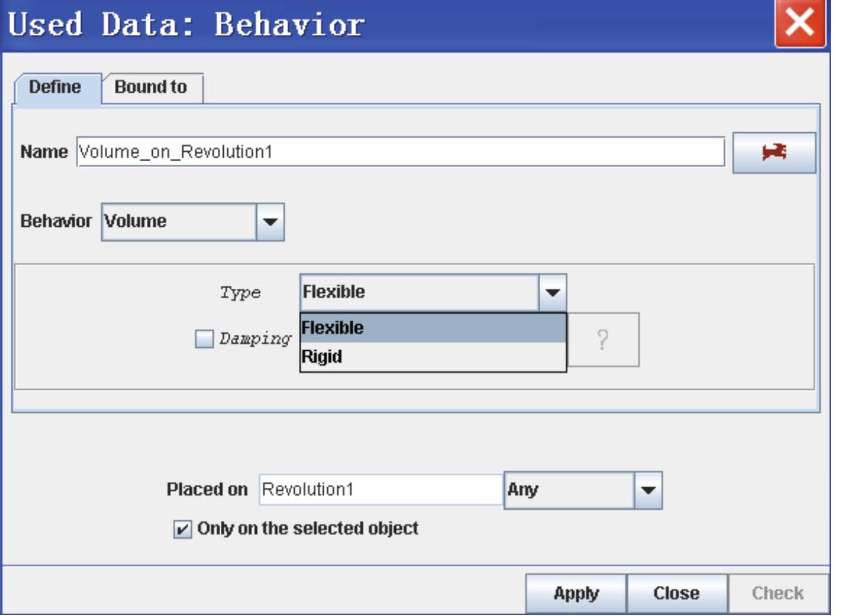Collapse the Type dropdown using its arrow
Screen dimensions: 844x616
(552, 293)
